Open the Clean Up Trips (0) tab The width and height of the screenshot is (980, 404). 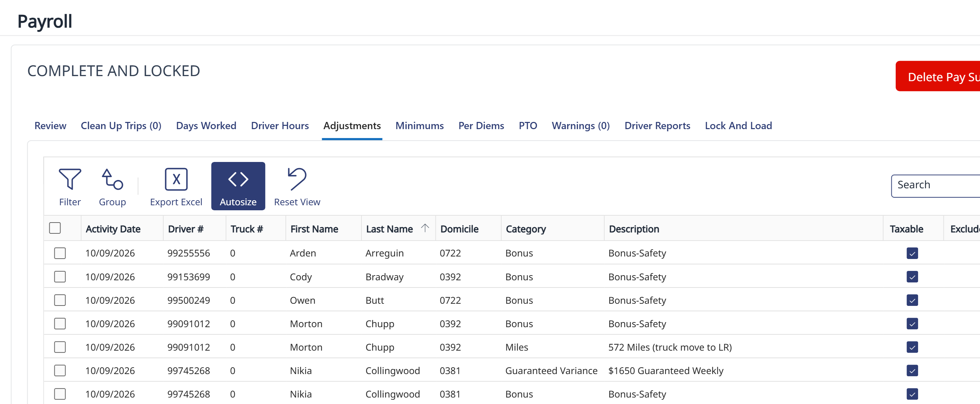pos(121,126)
